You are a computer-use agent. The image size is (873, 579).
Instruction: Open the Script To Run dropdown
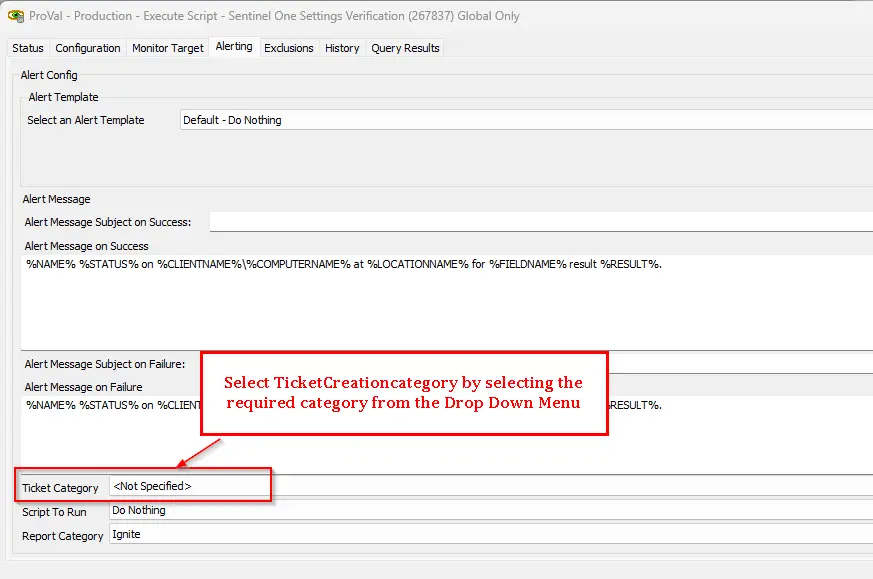(491, 510)
